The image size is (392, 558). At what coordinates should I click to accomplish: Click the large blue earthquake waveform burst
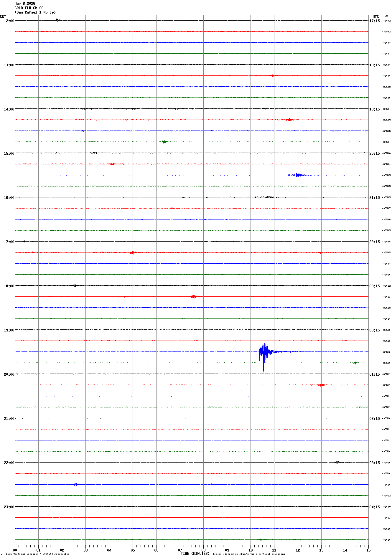[264, 352]
